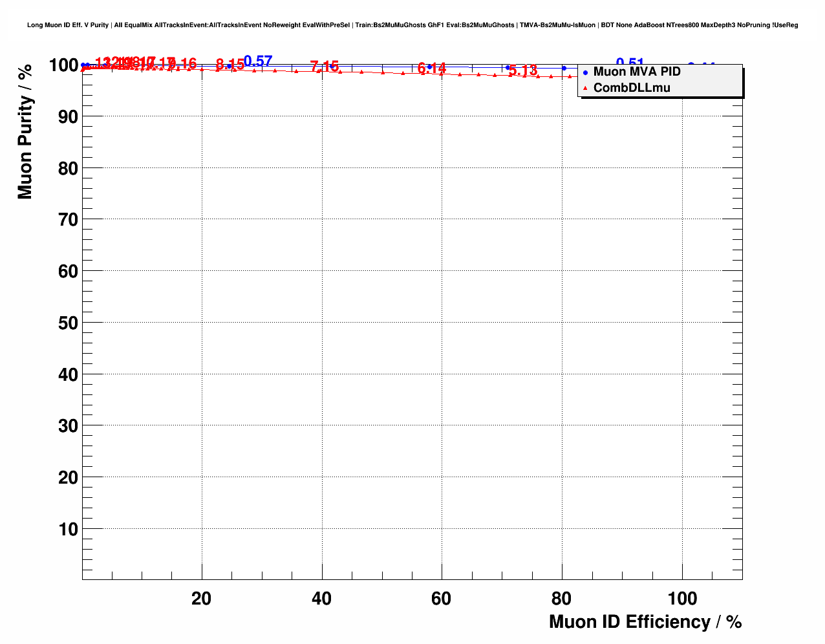The height and width of the screenshot is (644, 825).
Task: Click the red 6.14 data label
Action: pos(432,69)
